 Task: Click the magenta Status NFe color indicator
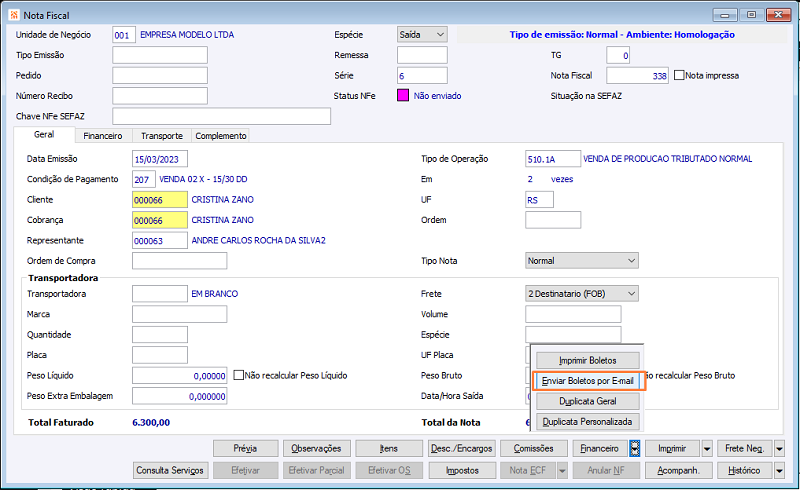(403, 95)
